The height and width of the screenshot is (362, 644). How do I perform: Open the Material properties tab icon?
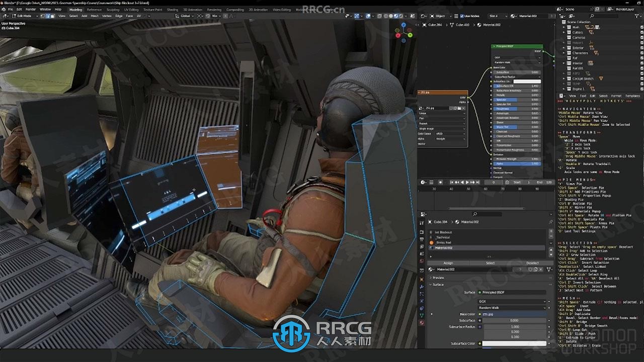point(422,322)
